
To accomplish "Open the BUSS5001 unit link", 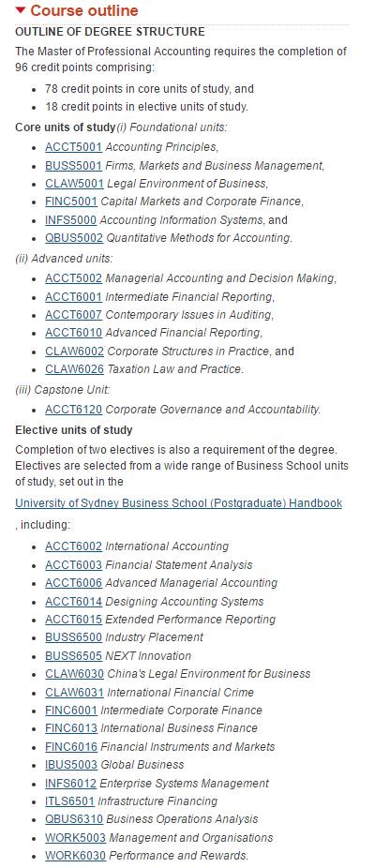I will pos(74,166).
